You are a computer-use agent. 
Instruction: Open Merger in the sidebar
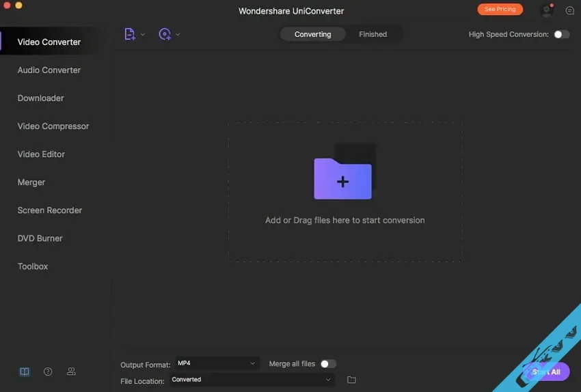(31, 182)
